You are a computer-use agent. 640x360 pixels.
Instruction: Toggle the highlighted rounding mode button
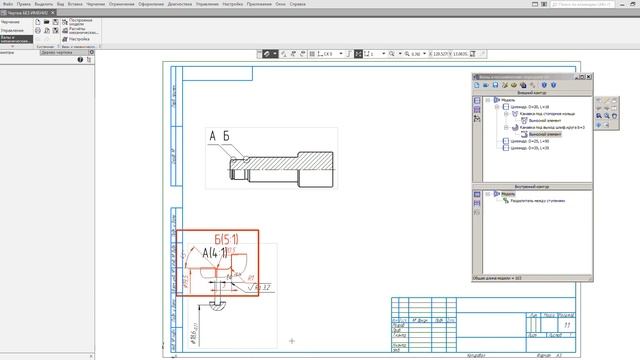coord(358,54)
